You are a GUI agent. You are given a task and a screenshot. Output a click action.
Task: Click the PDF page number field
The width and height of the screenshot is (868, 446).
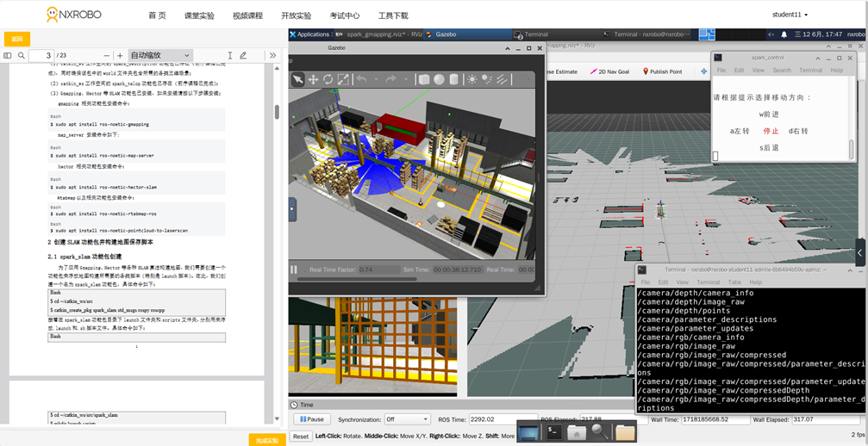coord(41,56)
